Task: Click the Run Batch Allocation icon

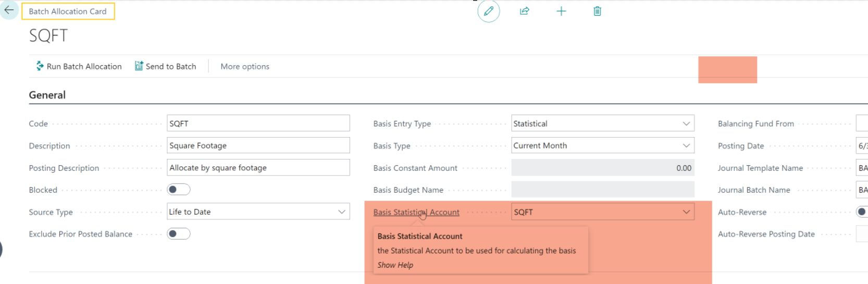Action: [x=40, y=66]
